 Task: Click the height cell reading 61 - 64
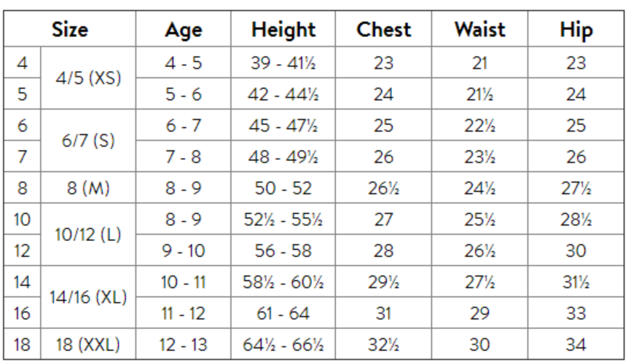coord(283,314)
